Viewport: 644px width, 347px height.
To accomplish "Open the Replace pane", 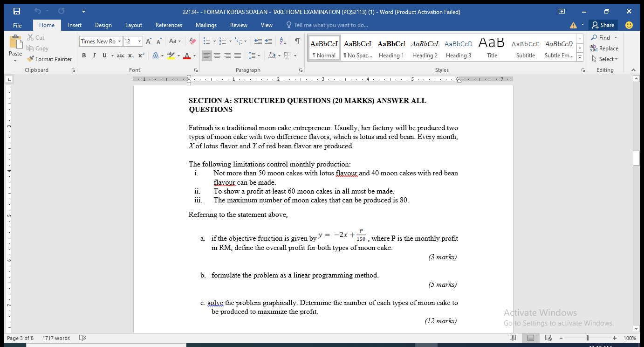I will click(x=607, y=48).
